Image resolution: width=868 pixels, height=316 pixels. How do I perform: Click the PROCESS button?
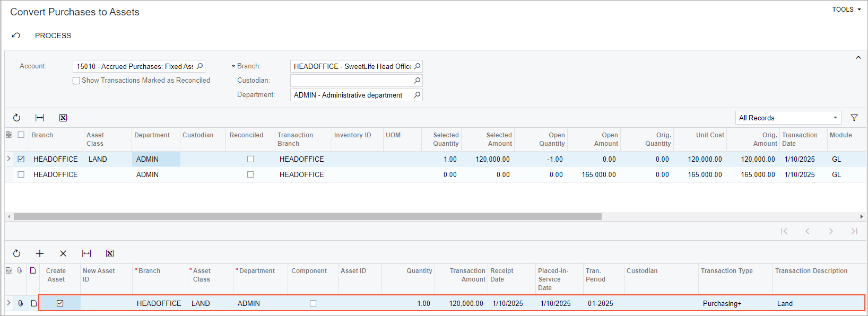click(x=53, y=36)
